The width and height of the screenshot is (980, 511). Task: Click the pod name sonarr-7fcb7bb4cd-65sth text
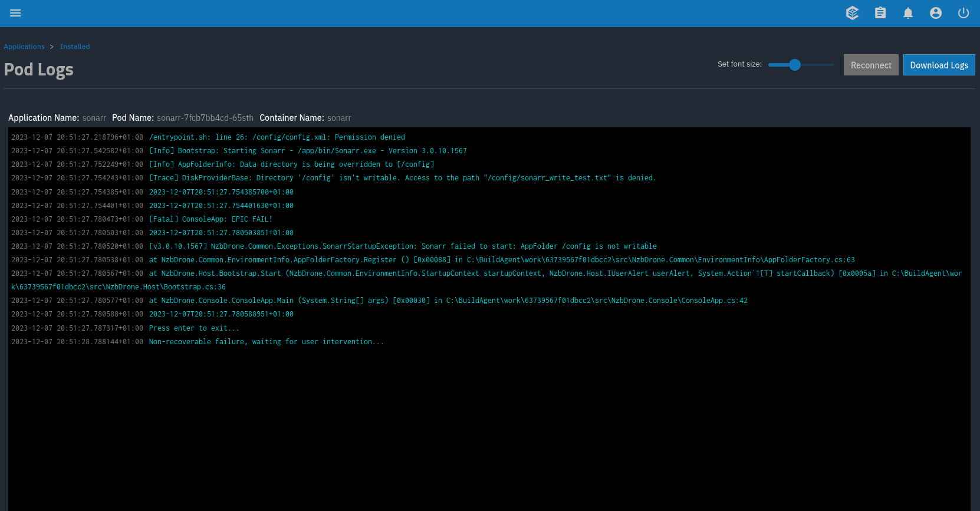click(205, 118)
